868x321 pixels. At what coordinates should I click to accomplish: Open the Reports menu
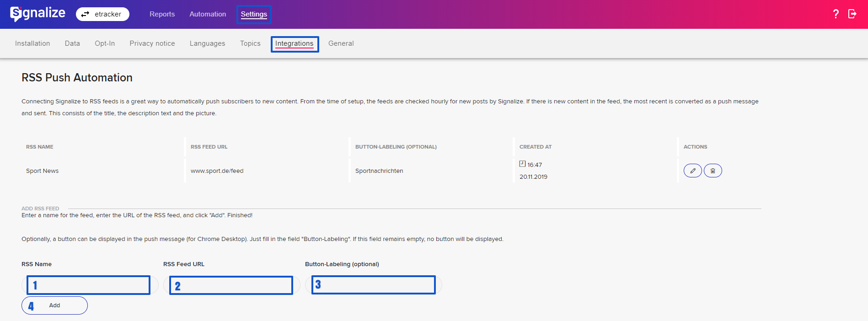coord(162,14)
